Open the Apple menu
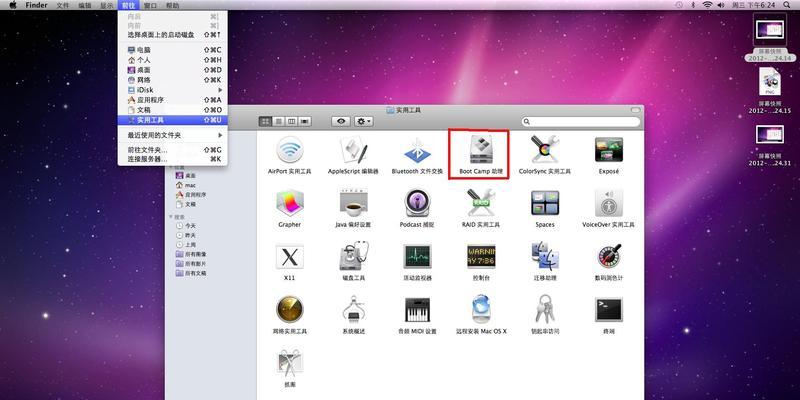800x400 pixels. pyautogui.click(x=13, y=5)
